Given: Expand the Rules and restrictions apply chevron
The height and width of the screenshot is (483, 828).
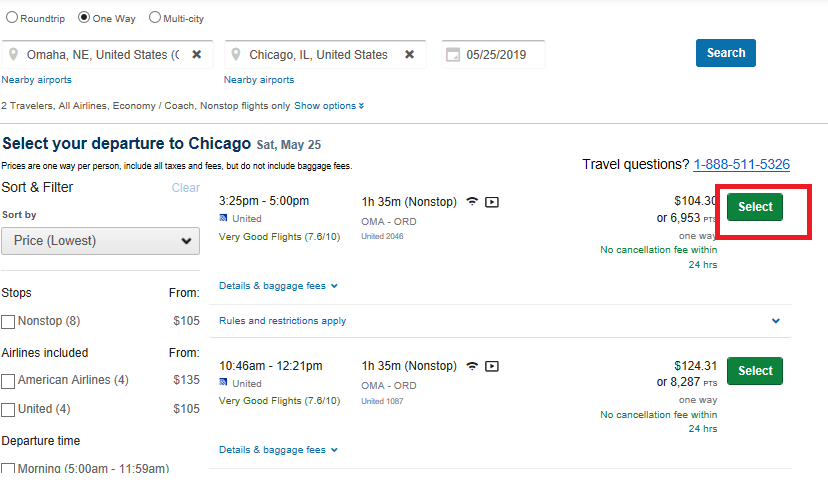Looking at the screenshot, I should (776, 321).
